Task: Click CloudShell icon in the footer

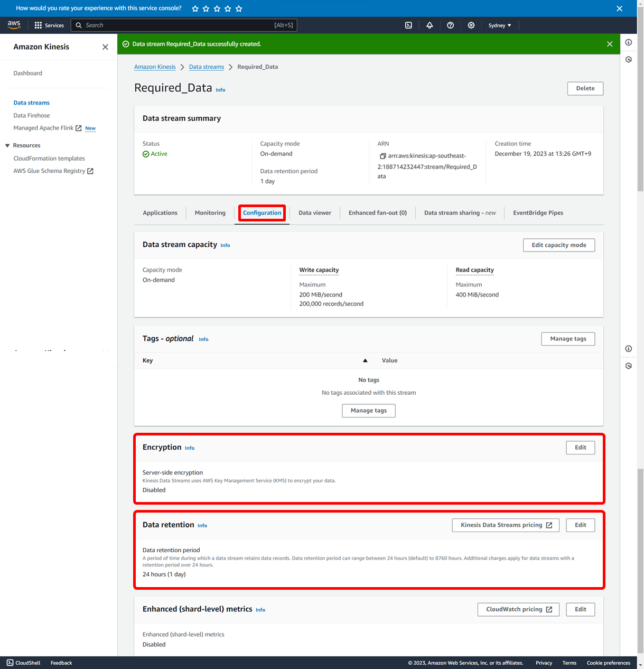Action: pyautogui.click(x=10, y=663)
